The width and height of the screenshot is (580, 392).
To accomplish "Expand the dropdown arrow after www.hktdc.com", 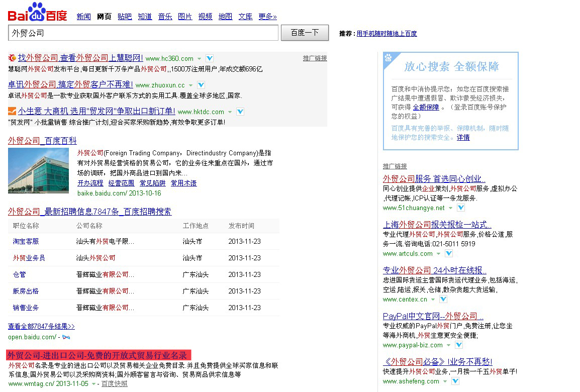I will click(230, 112).
